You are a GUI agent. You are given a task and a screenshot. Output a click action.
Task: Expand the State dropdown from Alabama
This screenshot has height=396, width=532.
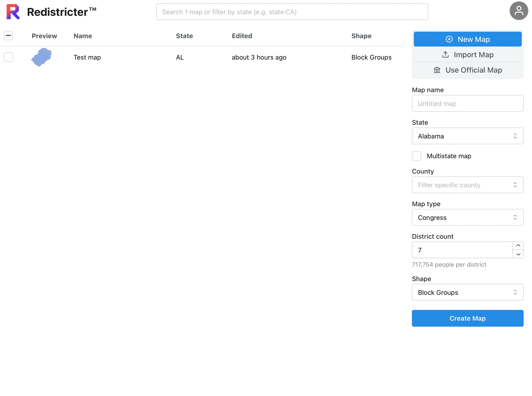(x=468, y=136)
